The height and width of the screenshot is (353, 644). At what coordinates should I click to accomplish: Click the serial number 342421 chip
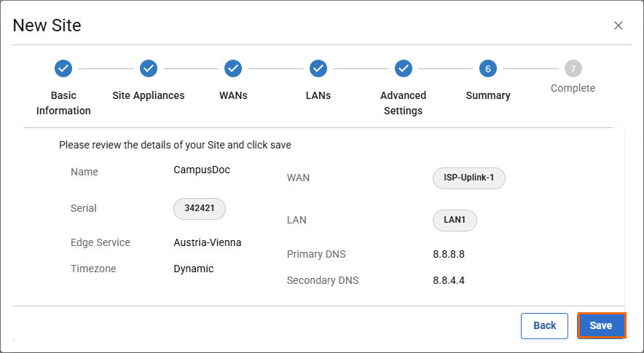click(x=199, y=208)
